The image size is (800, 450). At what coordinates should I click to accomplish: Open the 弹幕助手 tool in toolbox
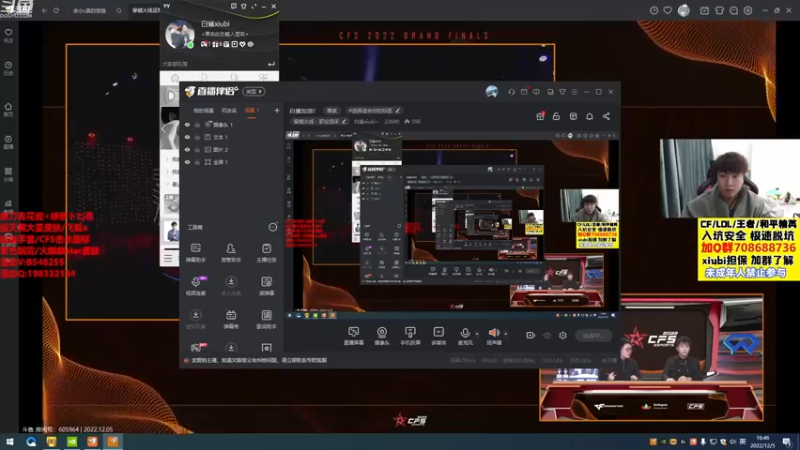pyautogui.click(x=195, y=253)
